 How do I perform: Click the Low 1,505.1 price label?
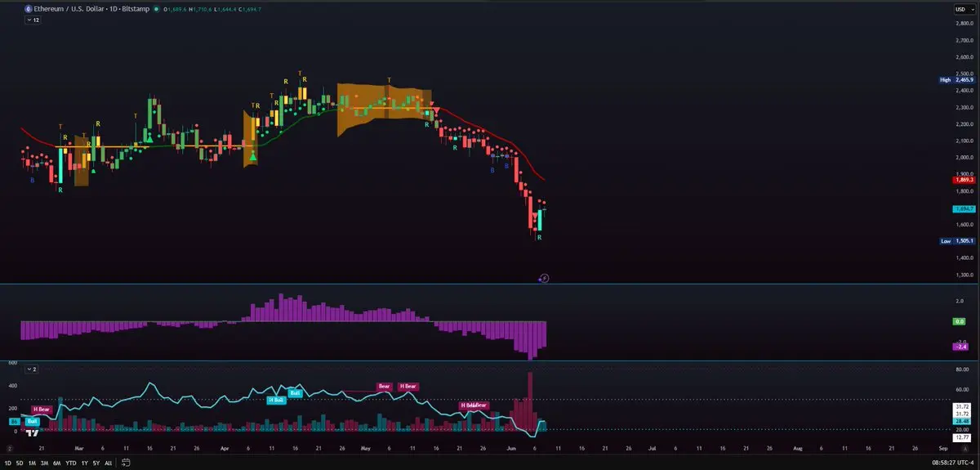(957, 241)
